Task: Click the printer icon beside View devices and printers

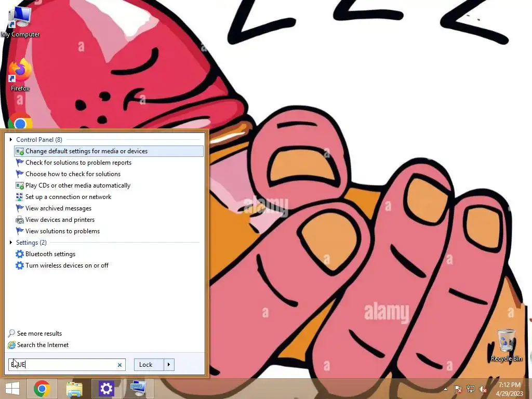Action: 20,220
